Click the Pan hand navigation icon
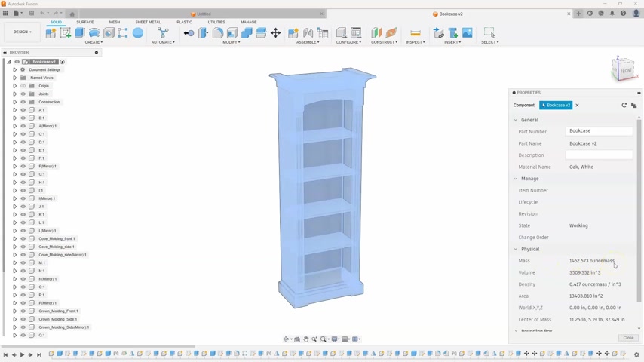Image resolution: width=644 pixels, height=362 pixels. coord(306,339)
